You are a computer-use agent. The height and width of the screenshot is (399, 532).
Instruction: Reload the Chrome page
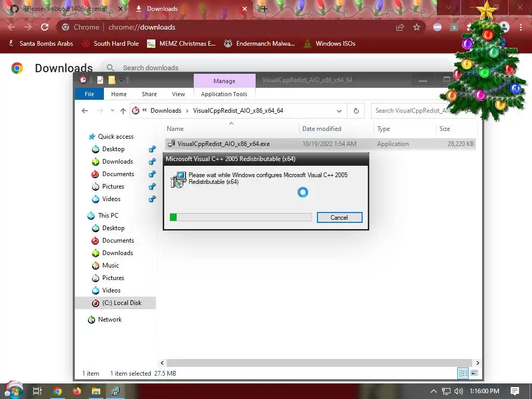(45, 27)
